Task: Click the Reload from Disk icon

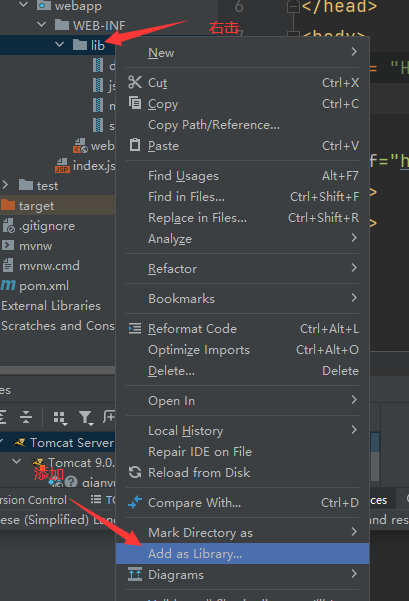Action: 135,472
